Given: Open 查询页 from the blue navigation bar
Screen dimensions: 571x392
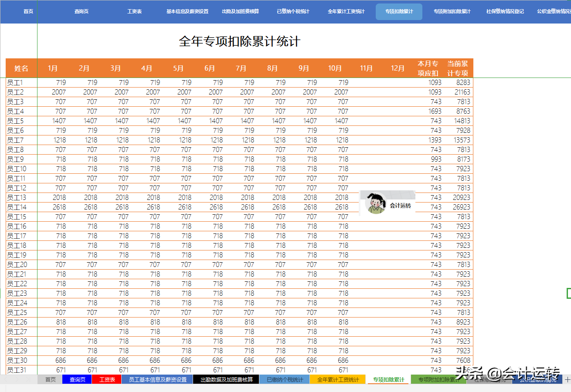Looking at the screenshot, I should (82, 11).
